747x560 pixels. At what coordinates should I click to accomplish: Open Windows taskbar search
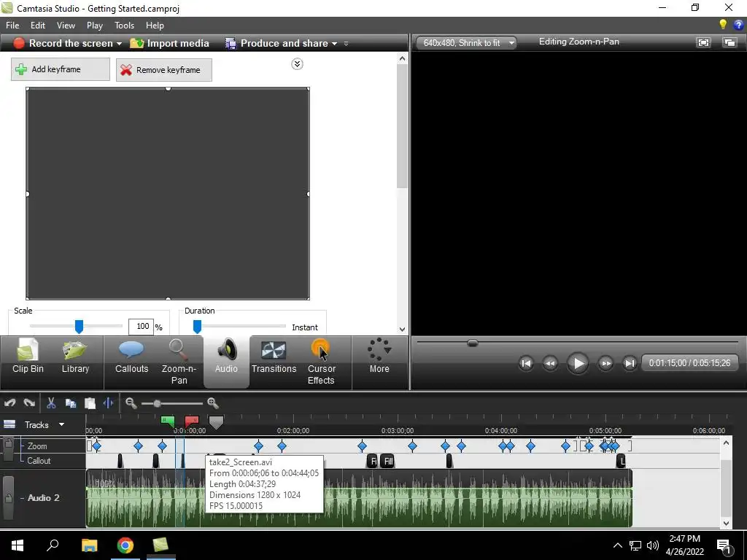pyautogui.click(x=53, y=545)
